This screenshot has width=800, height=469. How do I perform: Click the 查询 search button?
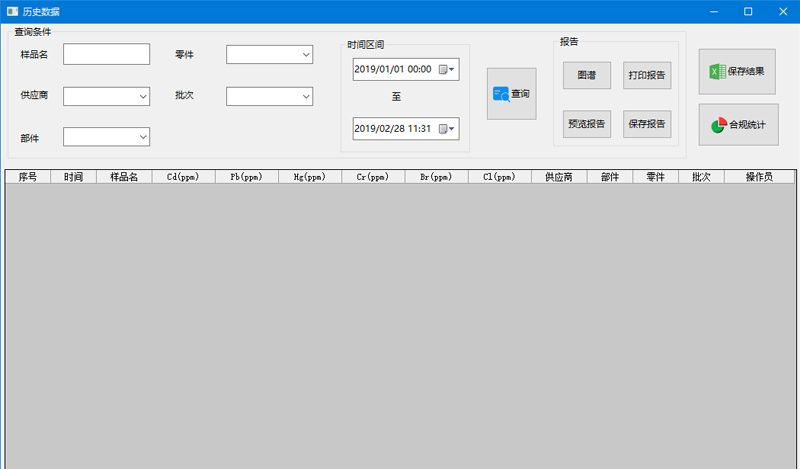tap(511, 94)
